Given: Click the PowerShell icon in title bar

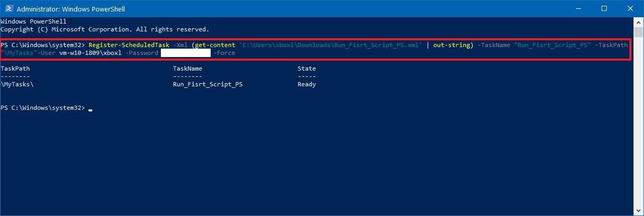Looking at the screenshot, I should pyautogui.click(x=8, y=9).
